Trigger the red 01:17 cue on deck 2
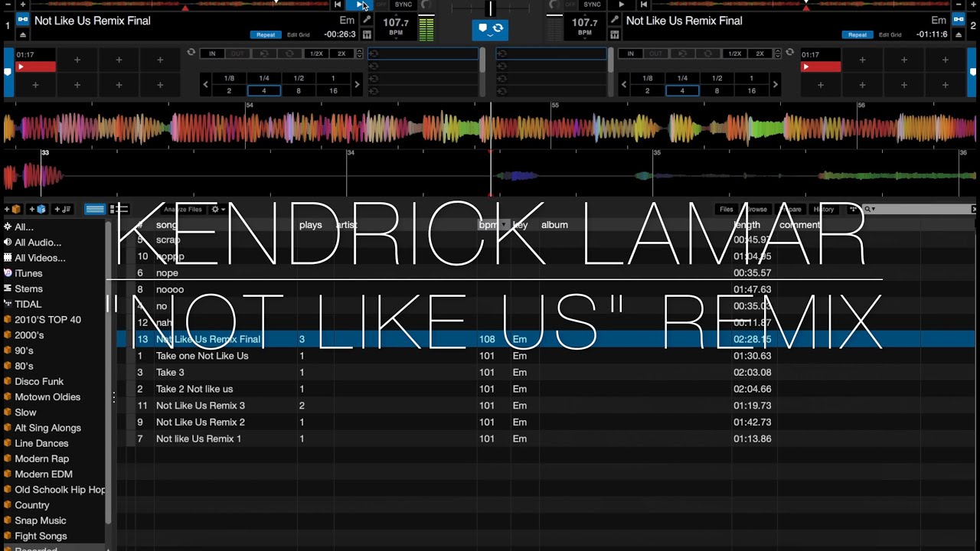Screen dimensions: 980x551 coord(821,67)
